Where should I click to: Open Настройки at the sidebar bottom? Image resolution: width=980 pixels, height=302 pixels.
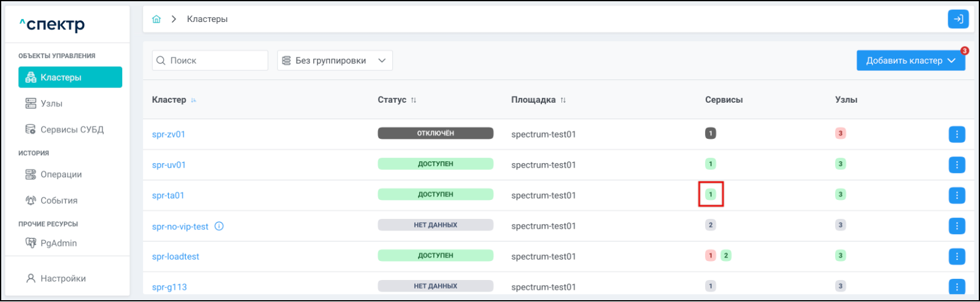click(x=62, y=278)
